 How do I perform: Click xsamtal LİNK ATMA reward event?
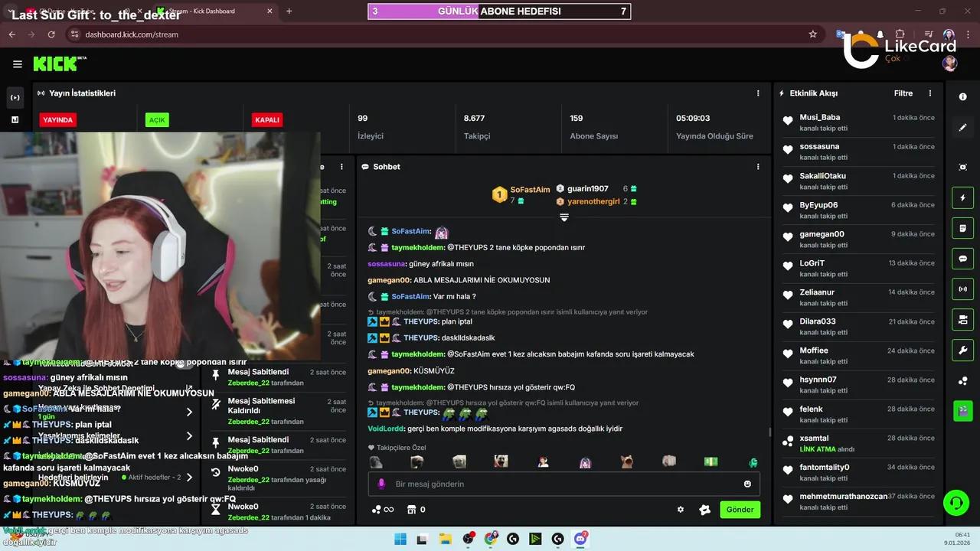click(857, 443)
